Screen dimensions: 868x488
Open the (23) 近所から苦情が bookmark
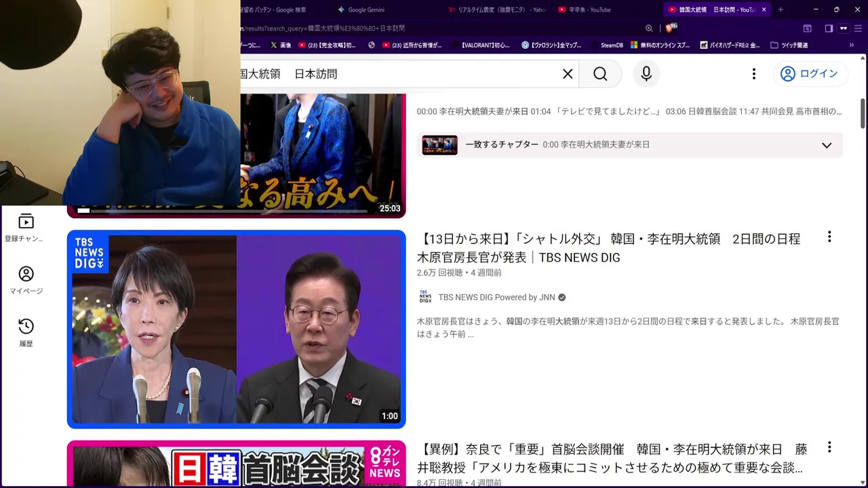click(412, 45)
